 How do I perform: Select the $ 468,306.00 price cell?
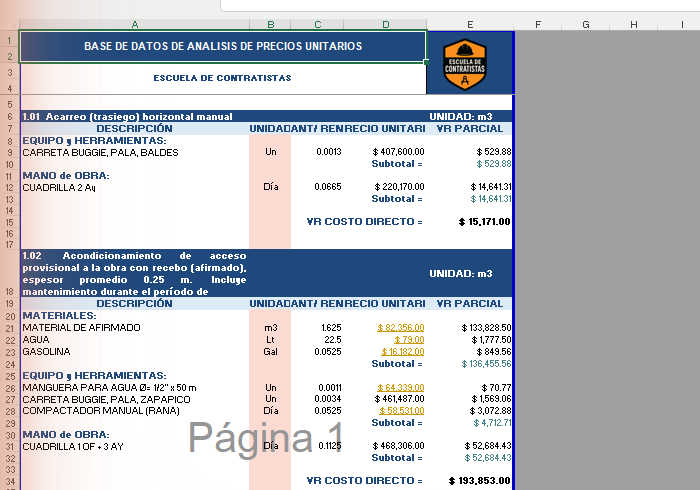pyautogui.click(x=385, y=446)
